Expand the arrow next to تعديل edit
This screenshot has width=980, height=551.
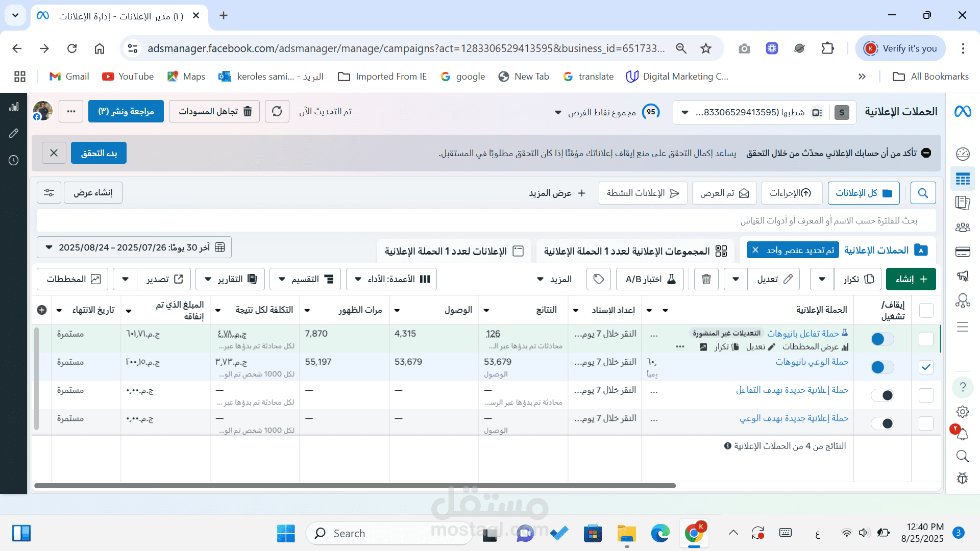[736, 279]
